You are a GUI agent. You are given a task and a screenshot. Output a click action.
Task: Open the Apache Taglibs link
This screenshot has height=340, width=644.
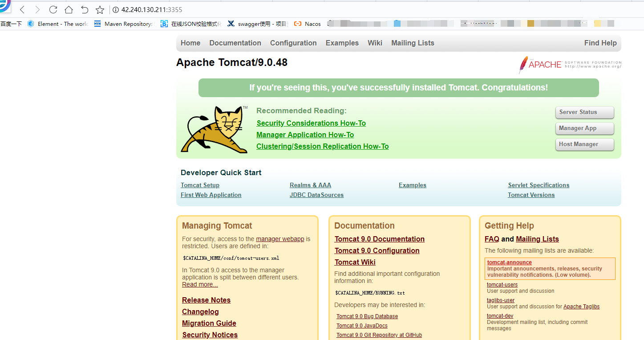(581, 307)
